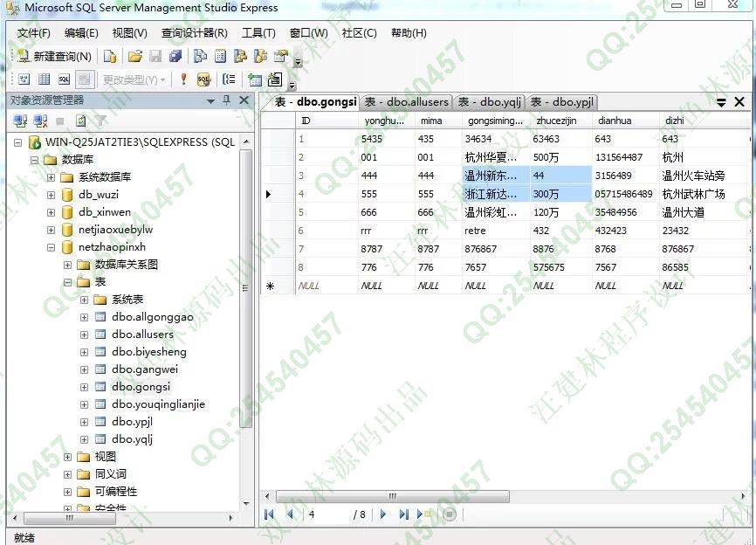
Task: Click the Object Explorer toolbar icon
Action: [x=240, y=57]
